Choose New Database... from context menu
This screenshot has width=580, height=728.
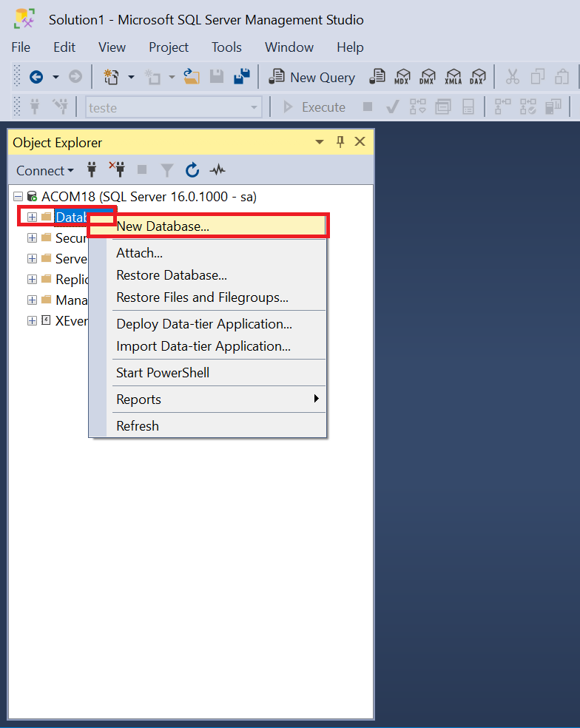pos(208,226)
